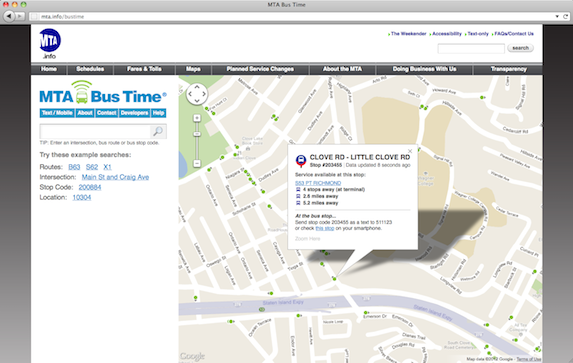Click the browser forward button
Screen dimensions: 573x363
click(20, 16)
